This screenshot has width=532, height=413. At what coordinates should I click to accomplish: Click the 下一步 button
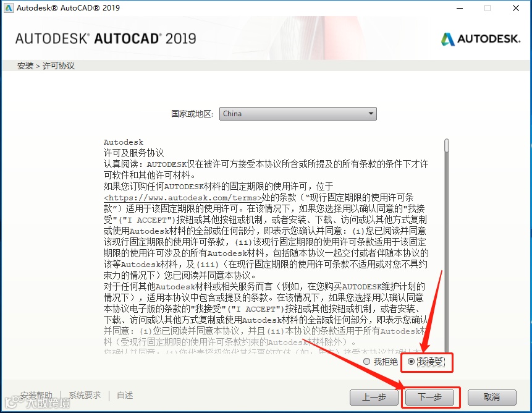429,397
